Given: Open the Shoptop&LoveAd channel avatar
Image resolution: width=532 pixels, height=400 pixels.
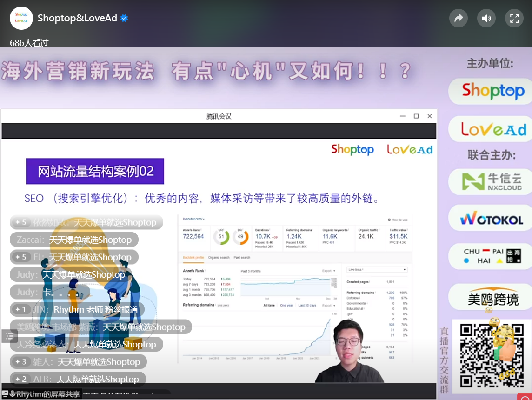Looking at the screenshot, I should point(21,18).
